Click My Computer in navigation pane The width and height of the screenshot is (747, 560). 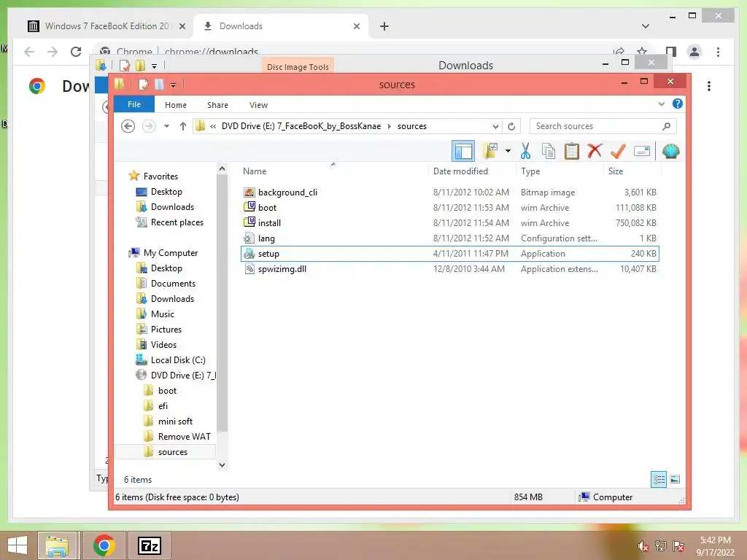coord(170,253)
